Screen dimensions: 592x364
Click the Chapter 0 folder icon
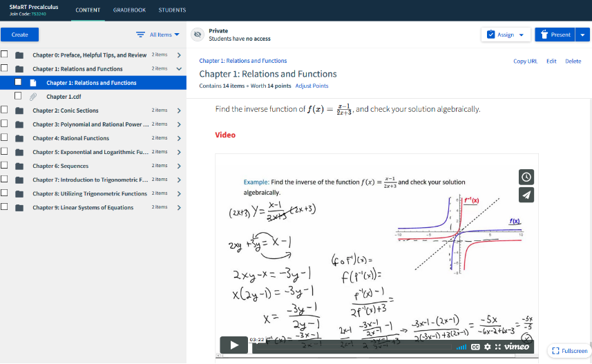[x=19, y=55]
